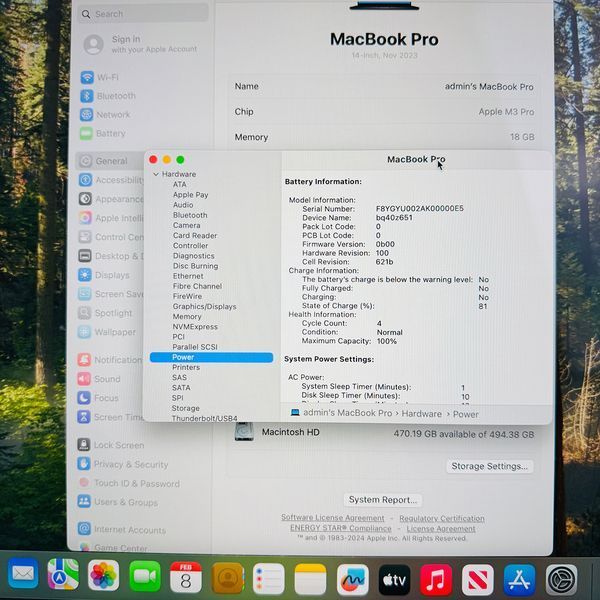The height and width of the screenshot is (600, 600).
Task: Select Graphics/Displays in hardware list
Action: pos(204,307)
